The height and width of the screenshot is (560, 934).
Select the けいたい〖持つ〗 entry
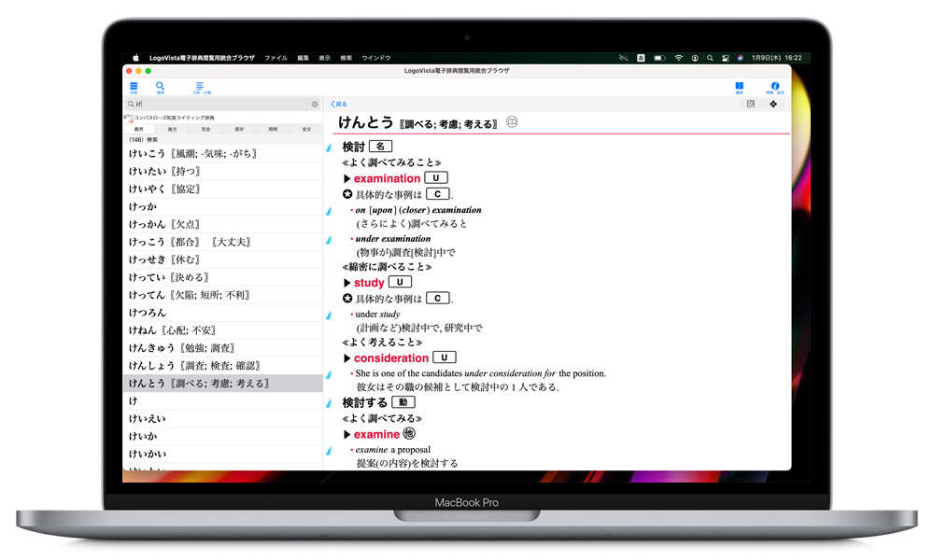tap(223, 172)
